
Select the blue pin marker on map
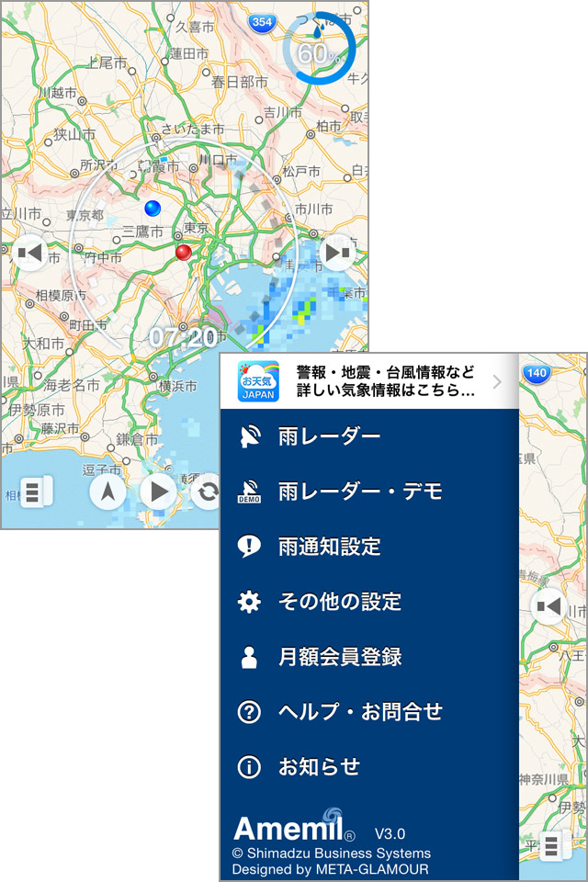[x=153, y=207]
